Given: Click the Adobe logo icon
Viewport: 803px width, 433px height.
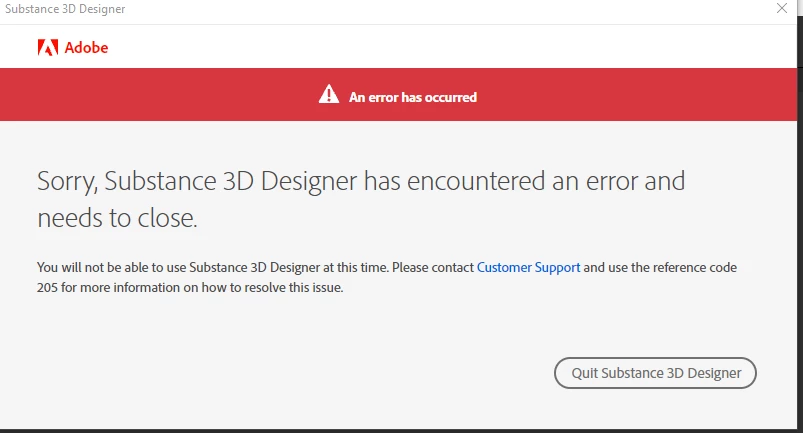Looking at the screenshot, I should click(x=48, y=48).
